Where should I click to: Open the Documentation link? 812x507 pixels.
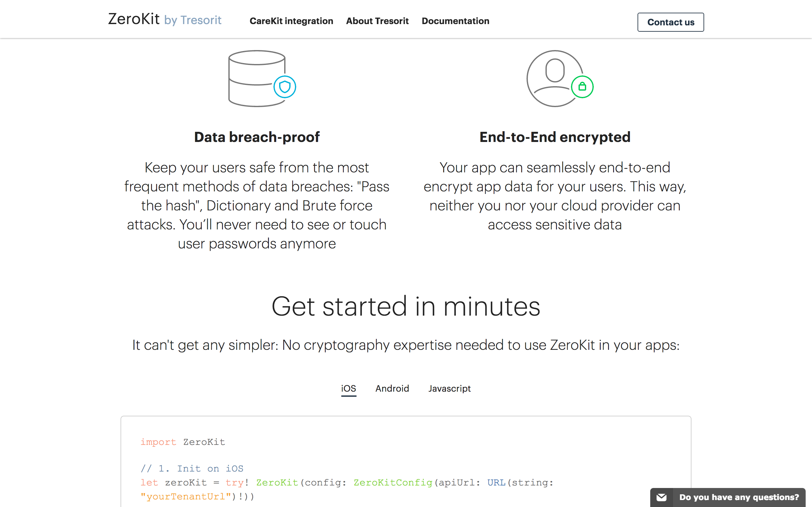tap(455, 21)
